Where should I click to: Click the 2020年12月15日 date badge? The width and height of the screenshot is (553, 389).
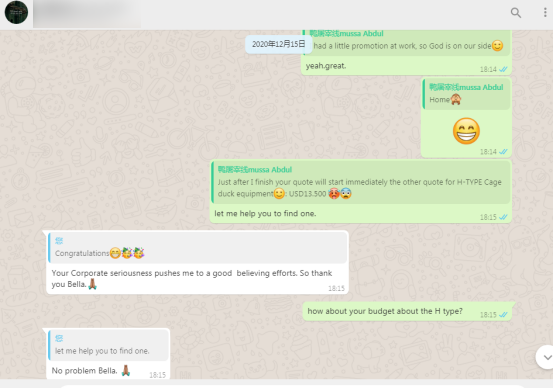click(x=278, y=44)
